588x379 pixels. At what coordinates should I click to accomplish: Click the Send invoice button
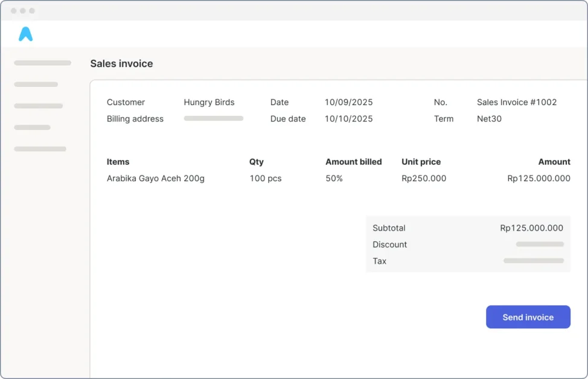coord(528,317)
